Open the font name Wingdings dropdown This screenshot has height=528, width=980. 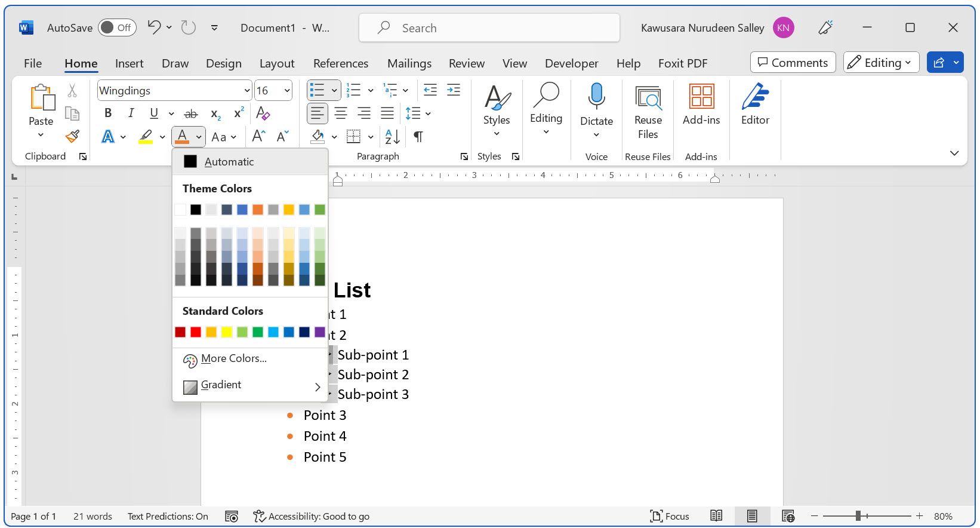(247, 91)
